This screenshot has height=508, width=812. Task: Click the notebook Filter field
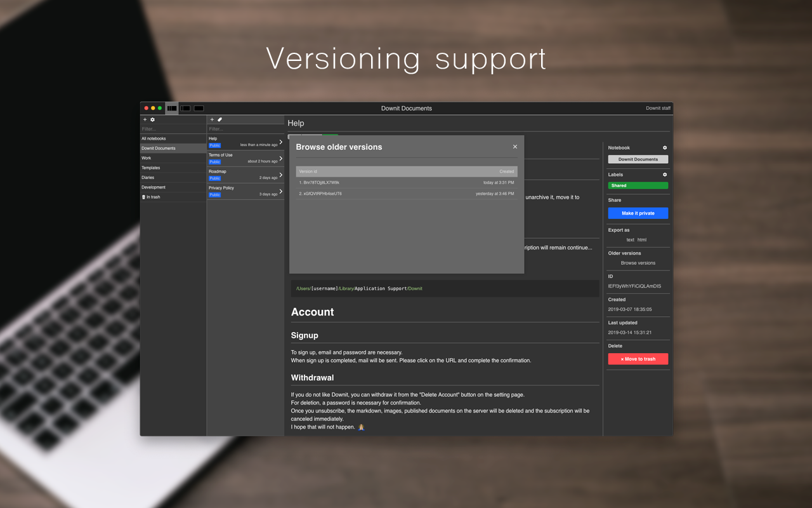[173, 129]
